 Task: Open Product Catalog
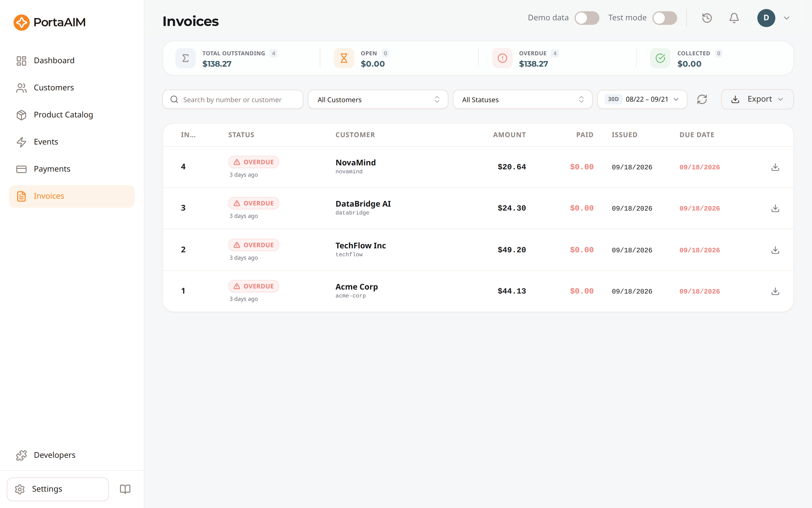pyautogui.click(x=72, y=115)
